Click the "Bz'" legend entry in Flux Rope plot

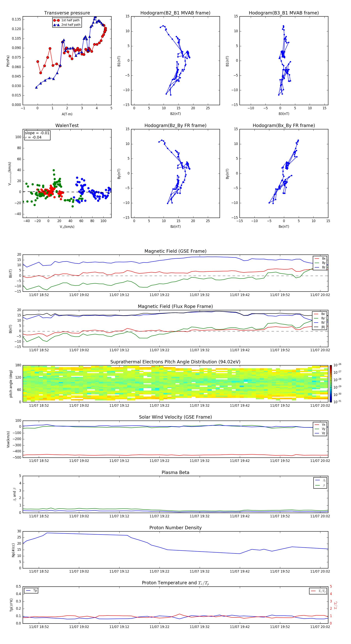320,323
